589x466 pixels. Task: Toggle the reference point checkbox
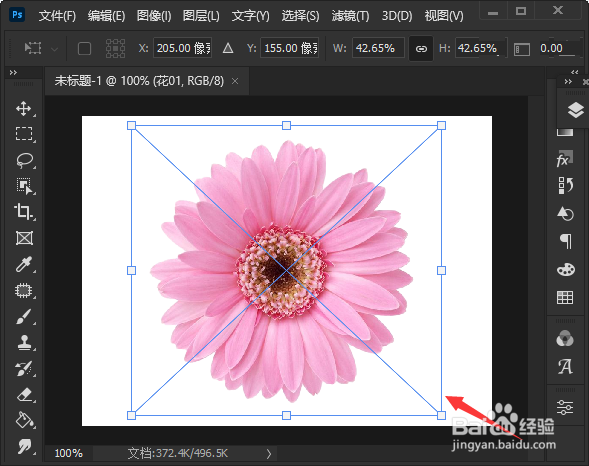click(84, 48)
